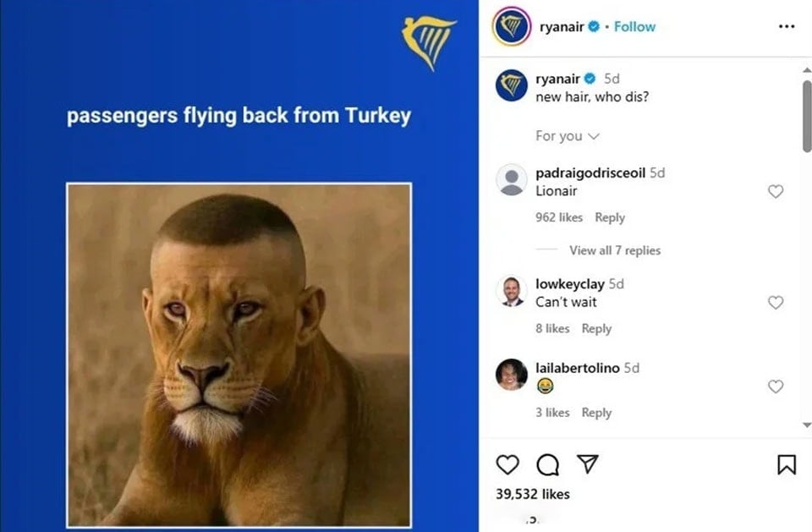Follow the ryanair account

634,26
